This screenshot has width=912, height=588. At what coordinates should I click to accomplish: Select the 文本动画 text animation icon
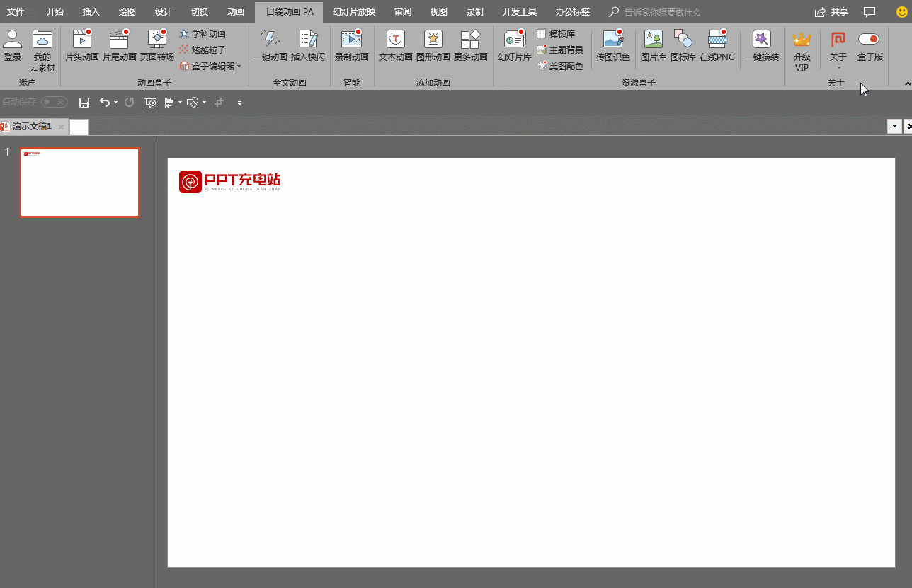[x=395, y=45]
